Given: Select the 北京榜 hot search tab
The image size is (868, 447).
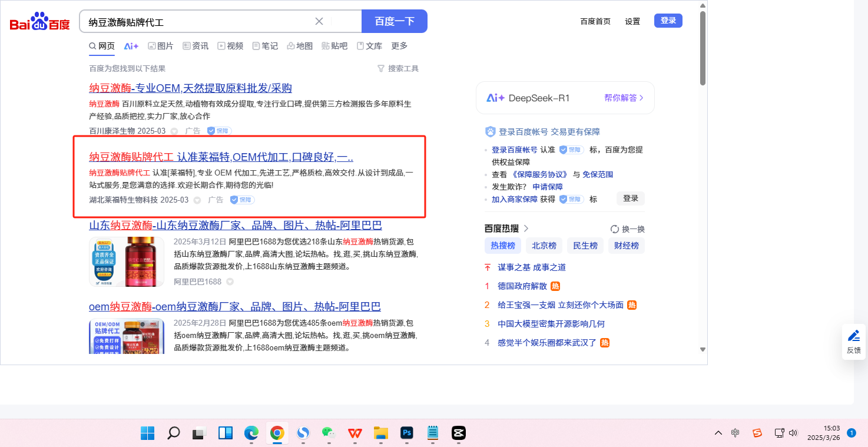Looking at the screenshot, I should [544, 246].
